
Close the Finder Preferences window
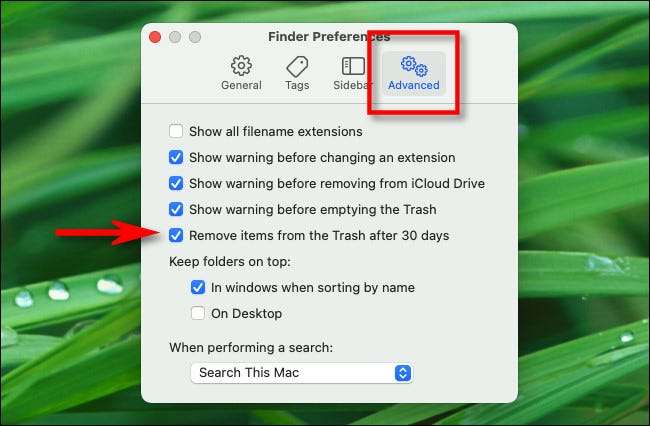click(x=155, y=37)
